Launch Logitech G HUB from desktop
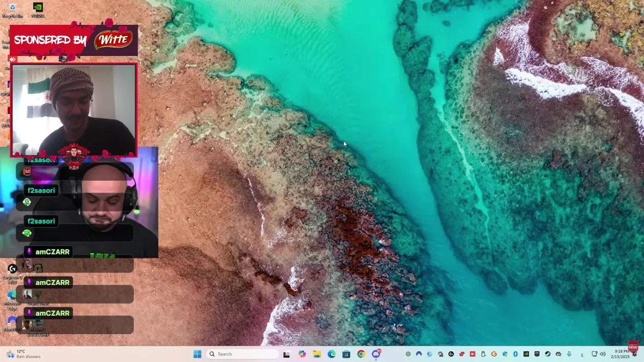 12,273
